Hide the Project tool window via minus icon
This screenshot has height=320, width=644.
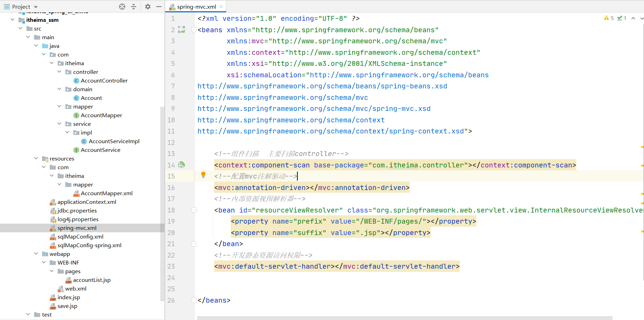click(x=159, y=7)
